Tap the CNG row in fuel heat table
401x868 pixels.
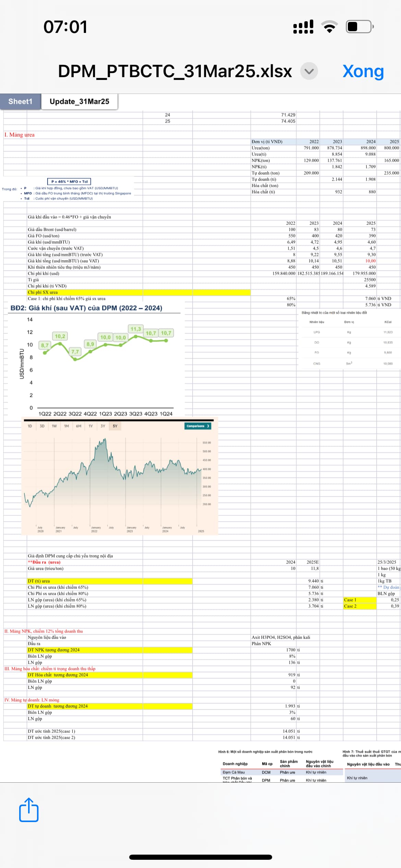(351, 363)
